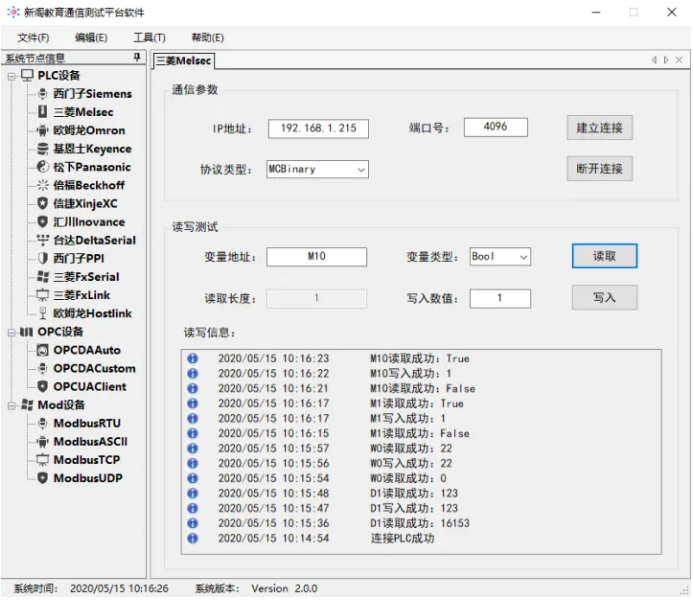Pin the 系统节点信息 panel
This screenshot has height=600, width=693.
click(137, 57)
